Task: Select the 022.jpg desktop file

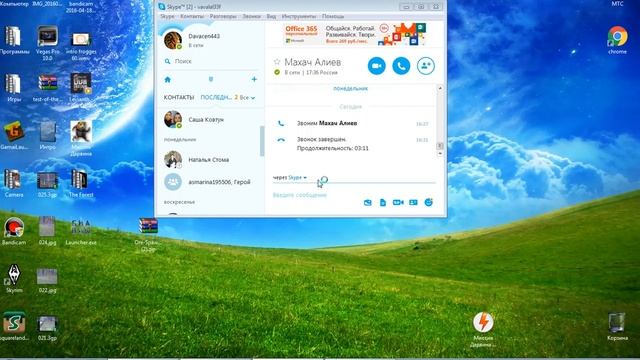Action: coord(47,279)
